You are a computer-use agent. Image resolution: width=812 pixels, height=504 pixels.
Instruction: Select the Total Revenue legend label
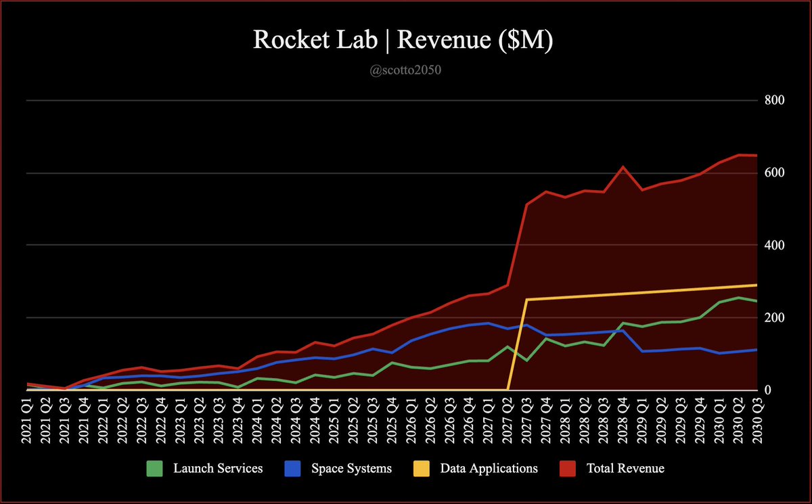point(625,468)
